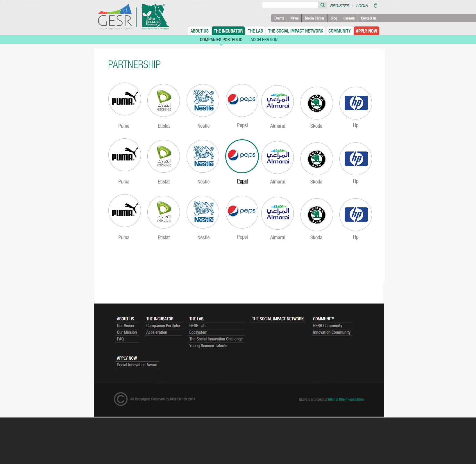The height and width of the screenshot is (464, 476).
Task: Click the red Apply Now button
Action: coord(366,31)
